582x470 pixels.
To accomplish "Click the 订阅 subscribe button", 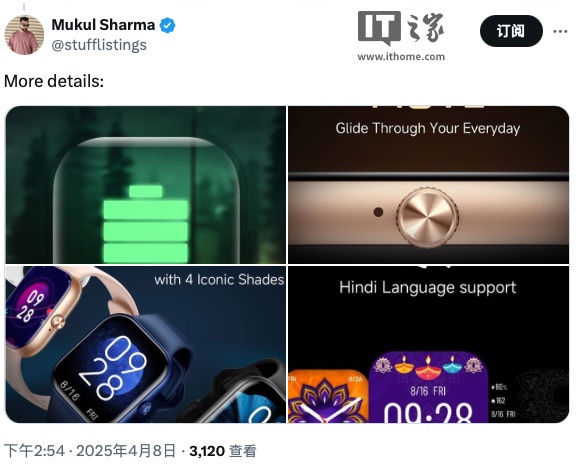I will [x=511, y=31].
